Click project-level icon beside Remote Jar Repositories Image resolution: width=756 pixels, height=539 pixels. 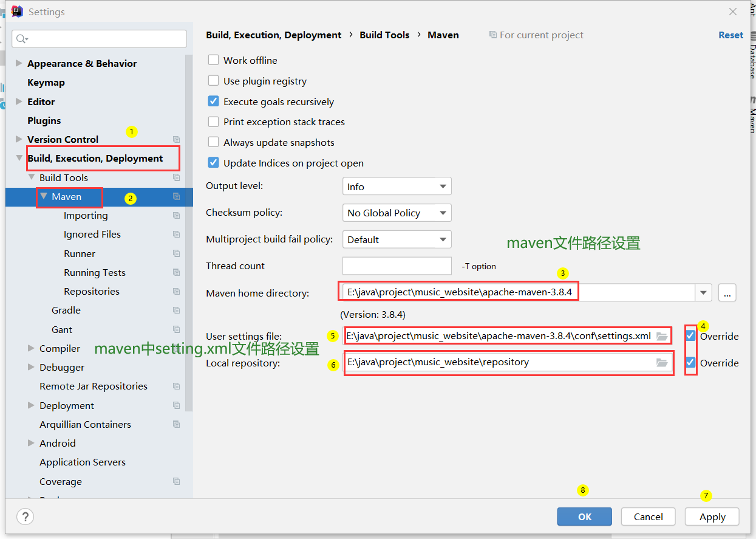click(x=176, y=386)
